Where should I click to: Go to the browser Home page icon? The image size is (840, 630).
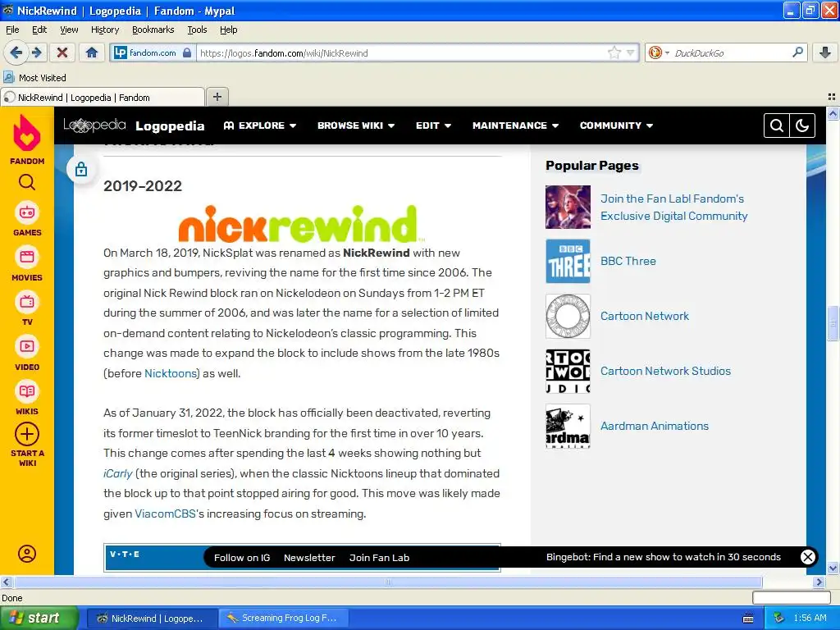pyautogui.click(x=92, y=52)
